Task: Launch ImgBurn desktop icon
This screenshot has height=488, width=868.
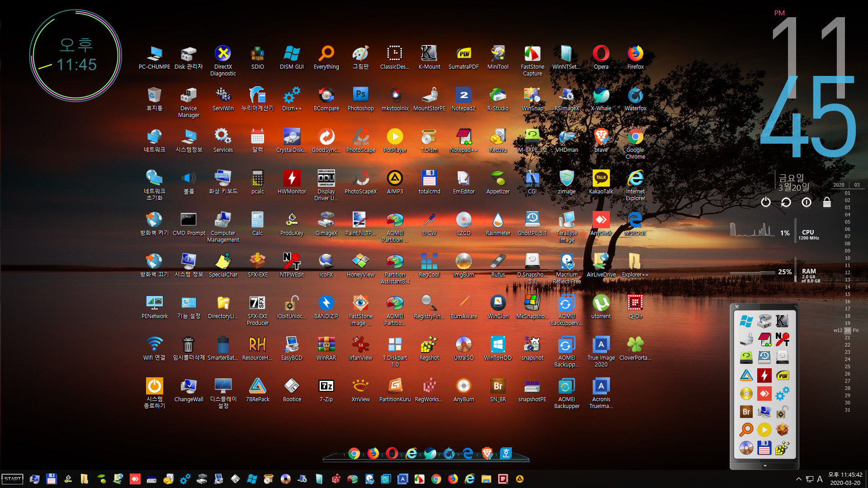Action: coord(463,265)
